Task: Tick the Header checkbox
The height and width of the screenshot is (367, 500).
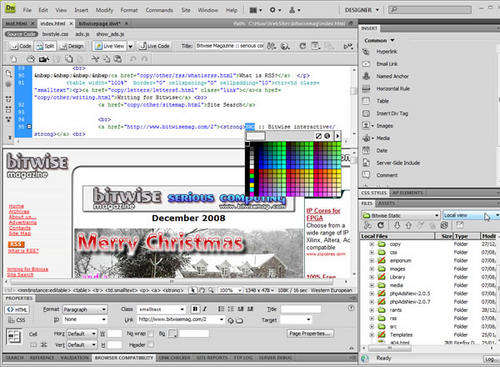Action: pos(151,345)
